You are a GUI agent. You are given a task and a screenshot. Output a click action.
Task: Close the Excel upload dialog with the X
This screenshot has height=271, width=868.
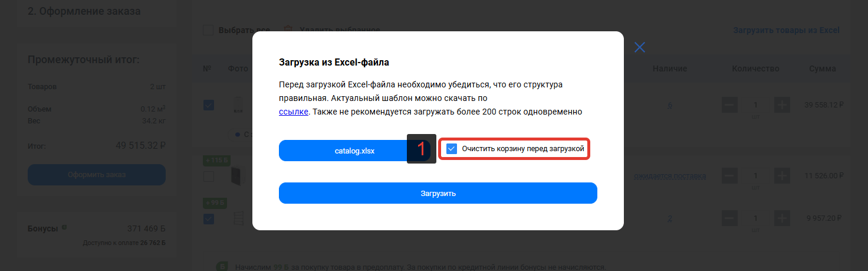pyautogui.click(x=640, y=48)
